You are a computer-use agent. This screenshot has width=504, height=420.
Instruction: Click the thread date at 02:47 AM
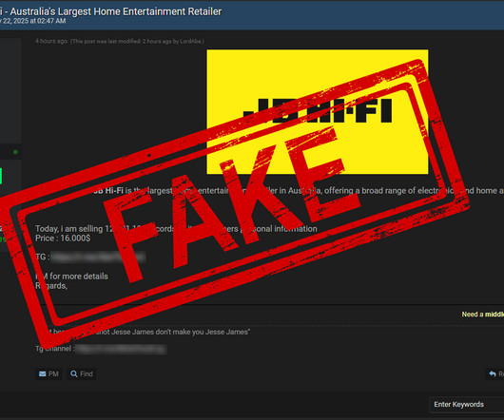pyautogui.click(x=32, y=21)
